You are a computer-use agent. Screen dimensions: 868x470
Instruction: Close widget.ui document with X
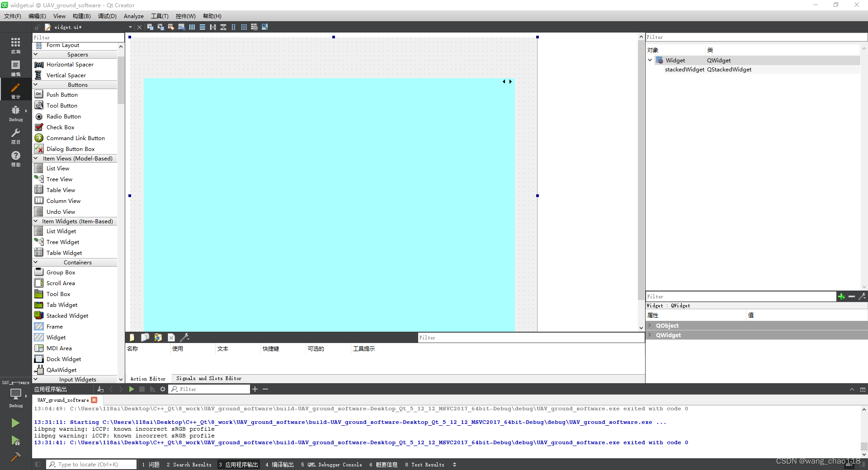point(140,27)
